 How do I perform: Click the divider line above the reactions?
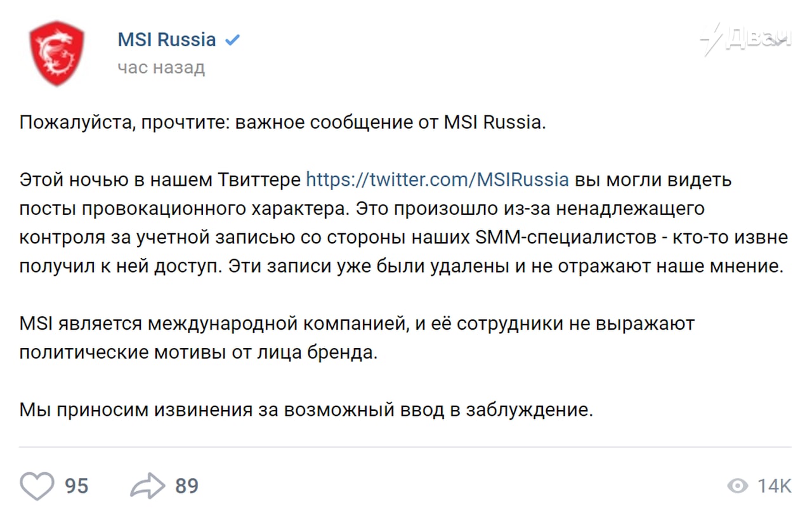click(x=405, y=447)
